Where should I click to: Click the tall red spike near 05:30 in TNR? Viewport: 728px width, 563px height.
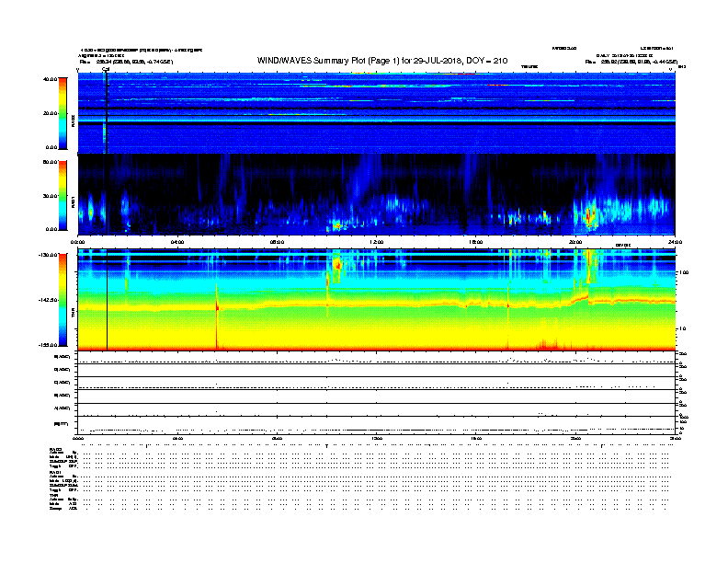[217, 316]
